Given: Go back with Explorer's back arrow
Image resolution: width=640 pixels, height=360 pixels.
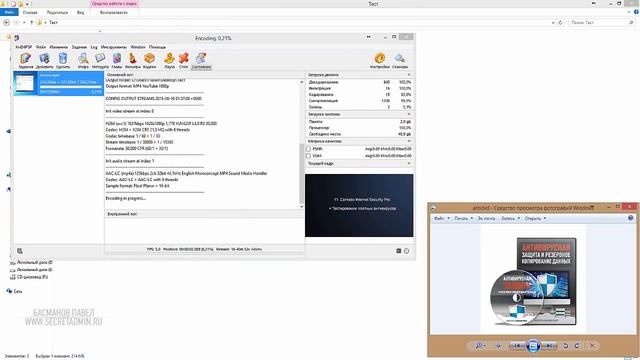Looking at the screenshot, I should [6, 22].
